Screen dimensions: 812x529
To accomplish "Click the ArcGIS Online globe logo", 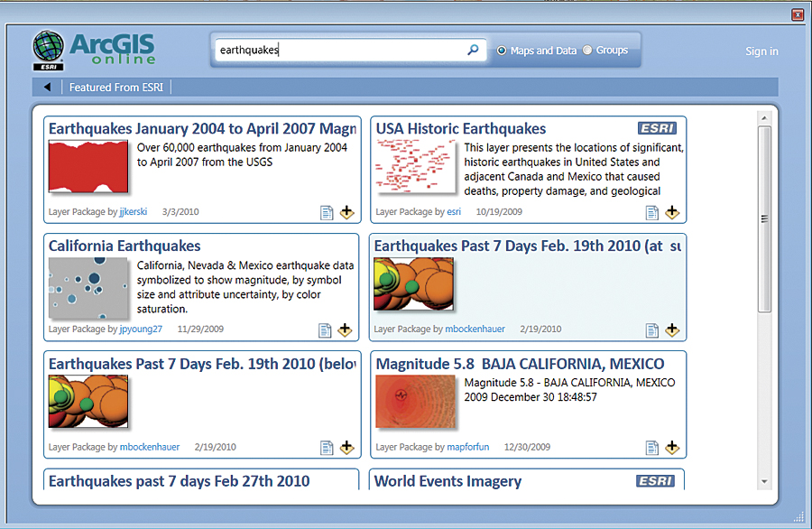I will (48, 51).
